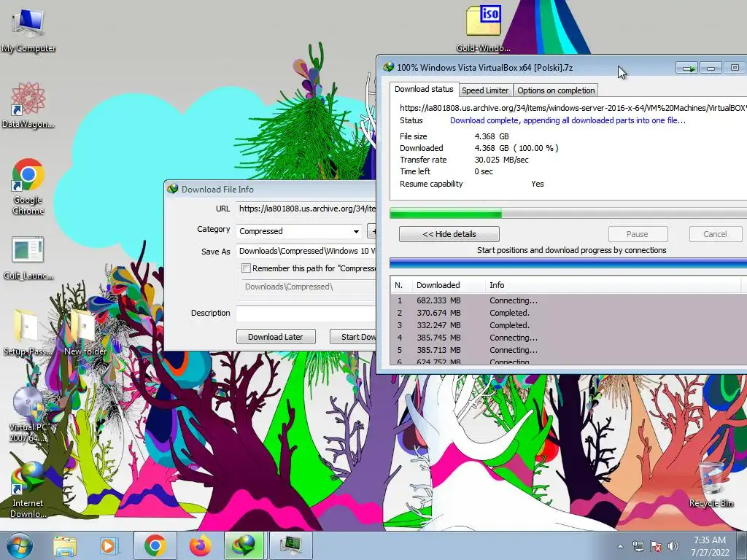The height and width of the screenshot is (560, 747).
Task: Click the URL field in Download File Info
Action: [x=306, y=209]
